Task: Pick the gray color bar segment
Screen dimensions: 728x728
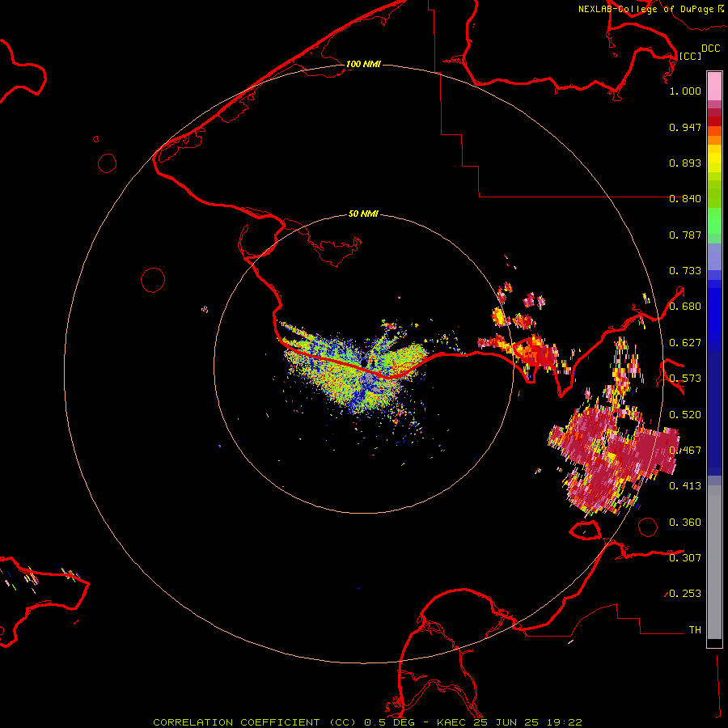Action: [714, 562]
